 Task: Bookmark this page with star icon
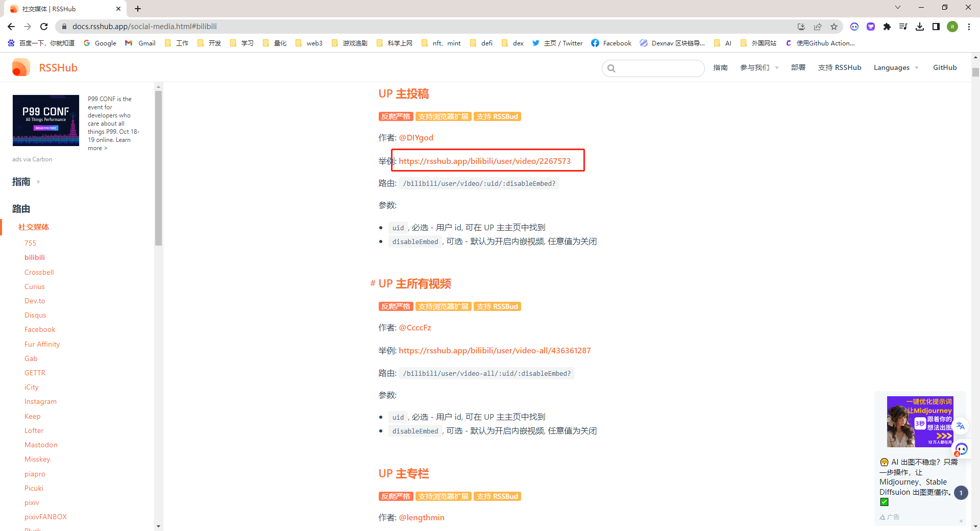pos(834,27)
